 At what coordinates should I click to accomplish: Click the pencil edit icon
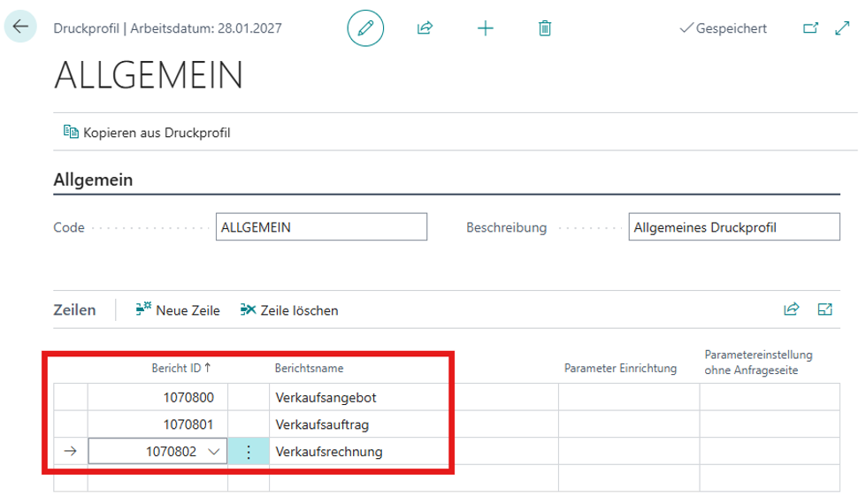364,28
